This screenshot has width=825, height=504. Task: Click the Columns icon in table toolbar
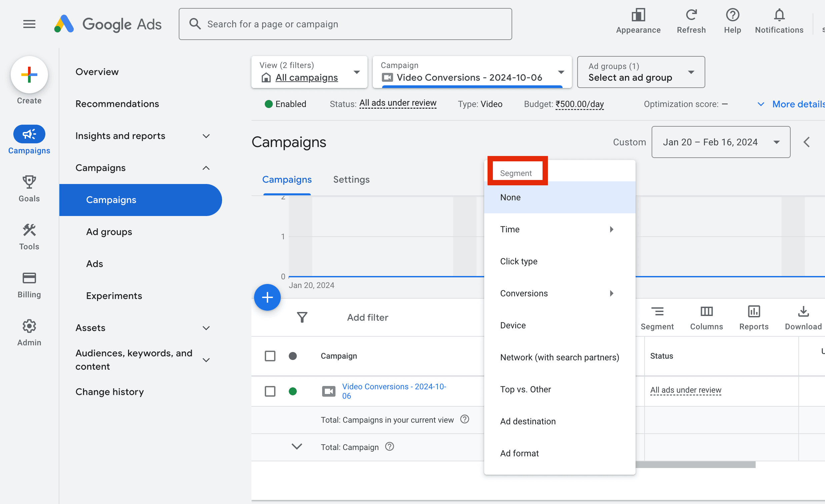pos(706,312)
